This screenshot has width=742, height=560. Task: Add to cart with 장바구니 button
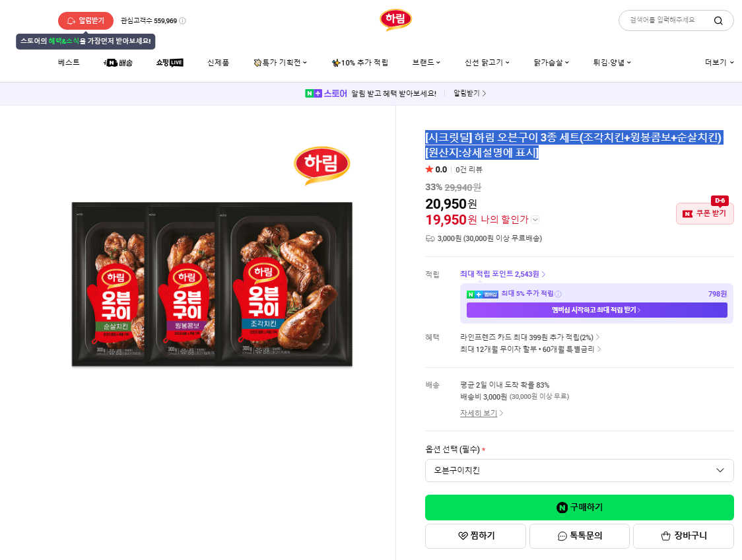[684, 536]
